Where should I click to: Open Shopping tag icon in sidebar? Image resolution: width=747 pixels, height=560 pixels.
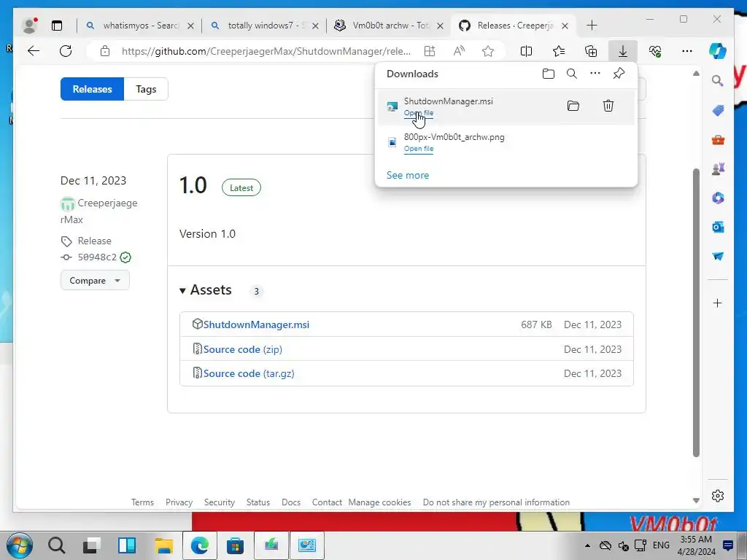(x=718, y=111)
